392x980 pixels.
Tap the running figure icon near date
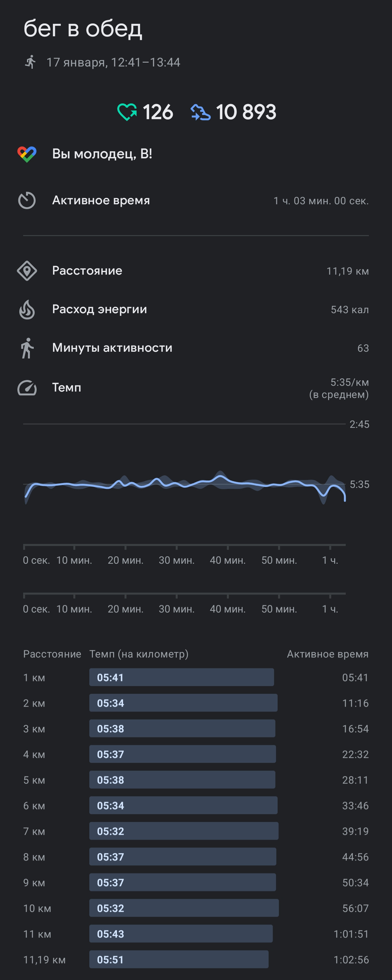pyautogui.click(x=30, y=62)
